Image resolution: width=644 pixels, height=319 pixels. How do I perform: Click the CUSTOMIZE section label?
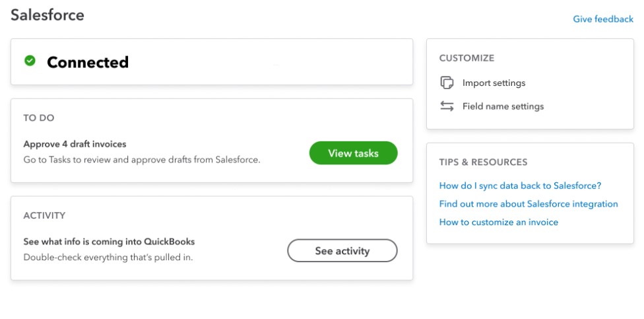pos(467,58)
